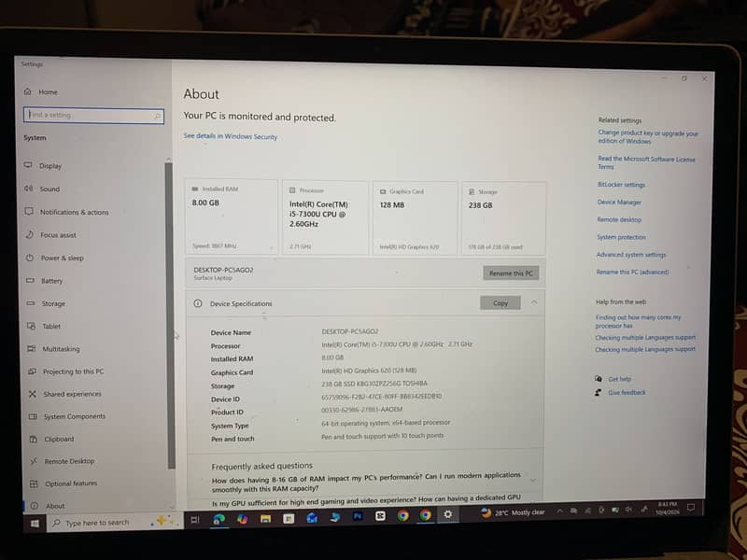Click Get help link

619,379
